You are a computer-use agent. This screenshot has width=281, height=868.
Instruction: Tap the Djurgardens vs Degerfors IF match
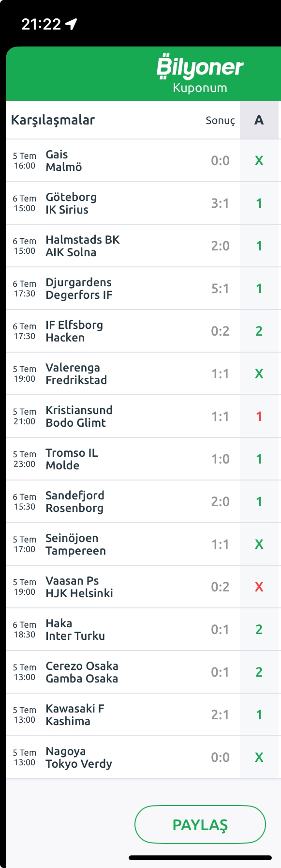tap(143, 289)
